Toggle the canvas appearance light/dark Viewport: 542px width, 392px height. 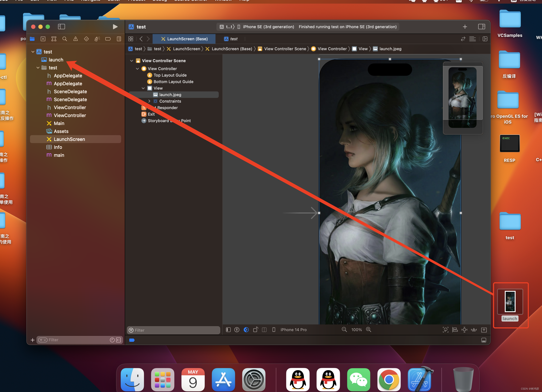(246, 330)
